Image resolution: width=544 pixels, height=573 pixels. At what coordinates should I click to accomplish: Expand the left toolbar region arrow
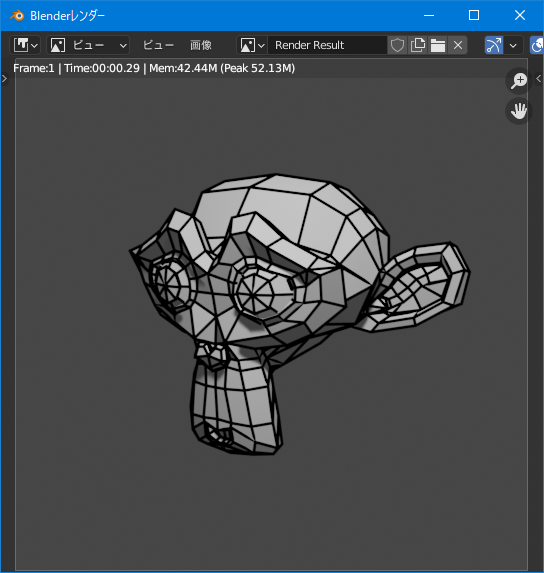click(4, 79)
